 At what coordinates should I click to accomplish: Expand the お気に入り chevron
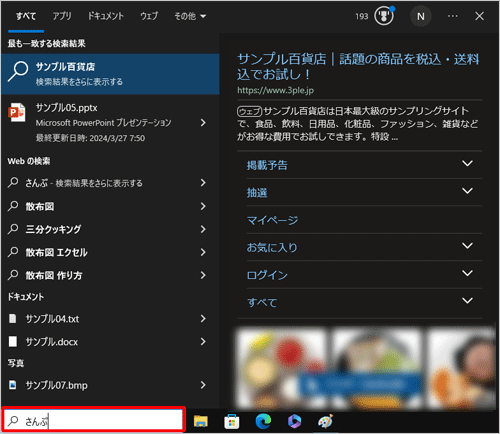[x=468, y=246]
